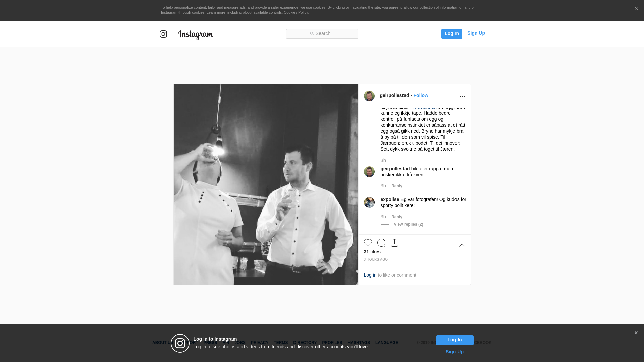Like the post with heart icon

click(368, 243)
